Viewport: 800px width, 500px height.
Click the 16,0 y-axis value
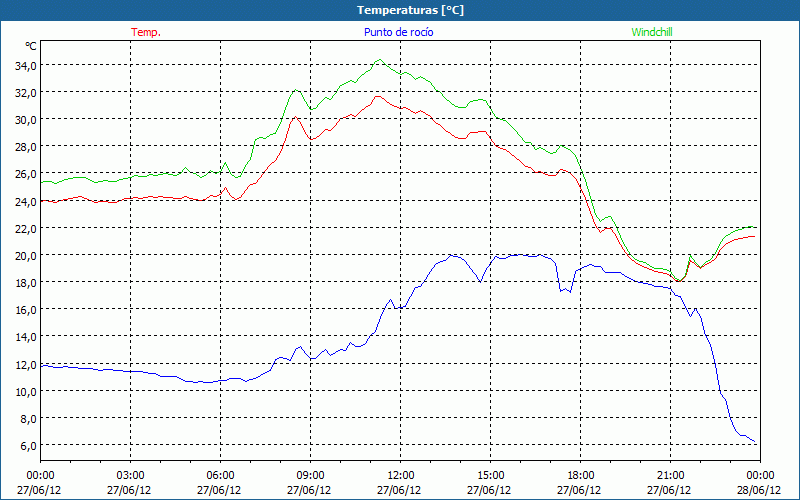click(x=26, y=310)
